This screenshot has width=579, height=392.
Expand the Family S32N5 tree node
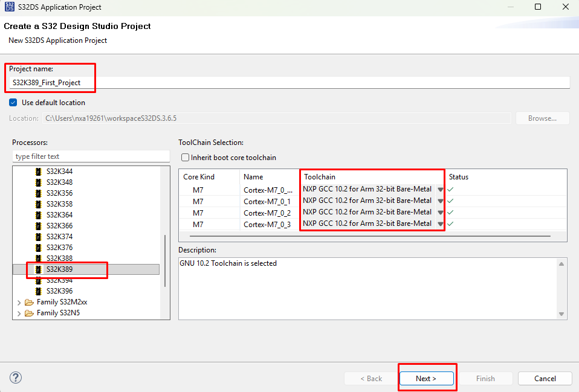coord(19,313)
